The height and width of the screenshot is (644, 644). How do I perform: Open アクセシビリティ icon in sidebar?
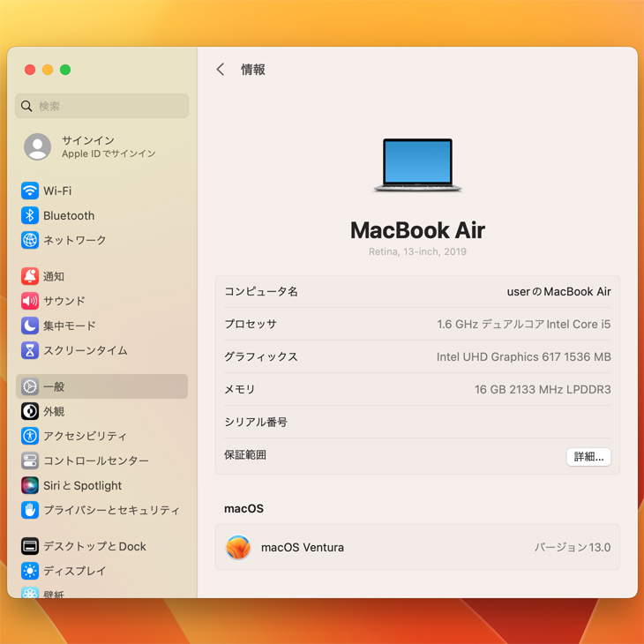point(30,436)
